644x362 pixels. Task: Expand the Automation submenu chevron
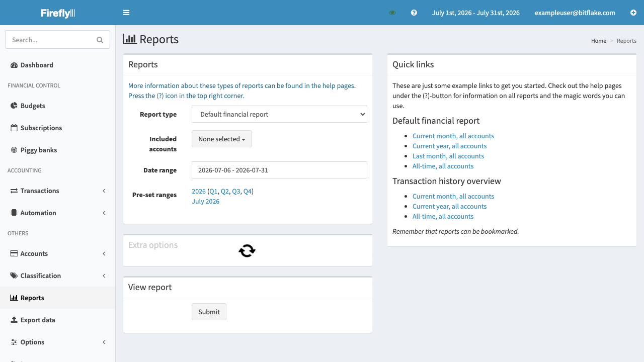pyautogui.click(x=104, y=213)
